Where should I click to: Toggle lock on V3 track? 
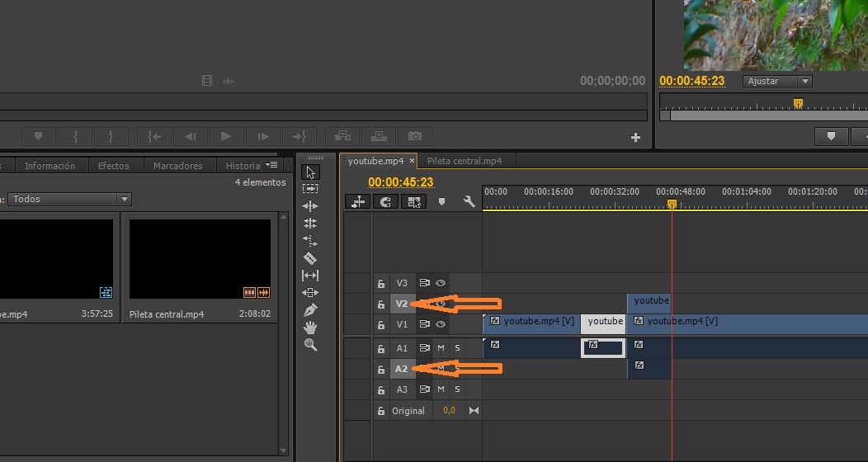point(381,283)
